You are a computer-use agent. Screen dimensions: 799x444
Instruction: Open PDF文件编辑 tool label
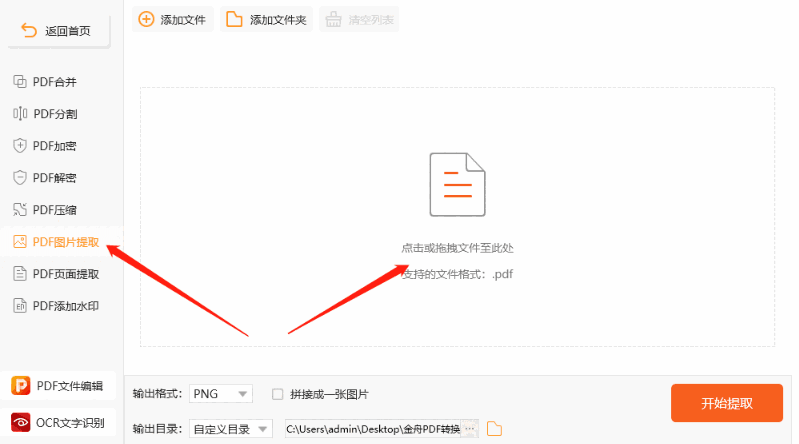pos(70,386)
